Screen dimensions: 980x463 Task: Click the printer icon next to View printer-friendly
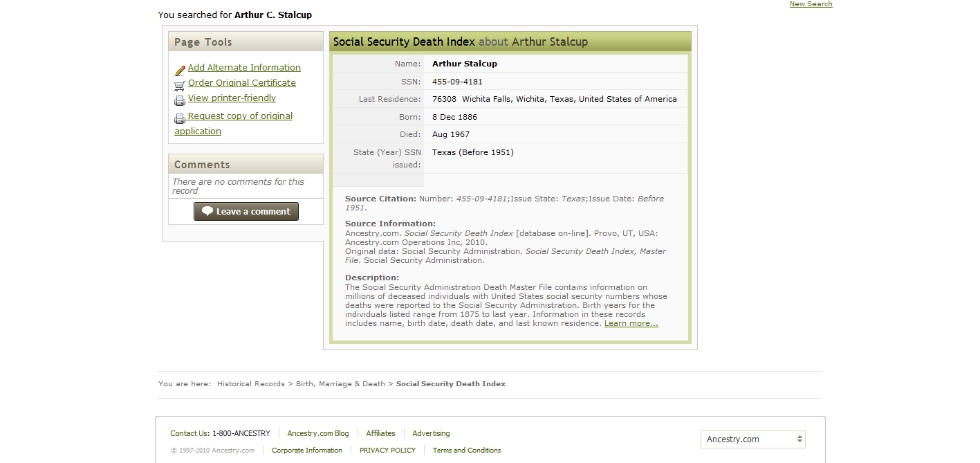[x=180, y=100]
